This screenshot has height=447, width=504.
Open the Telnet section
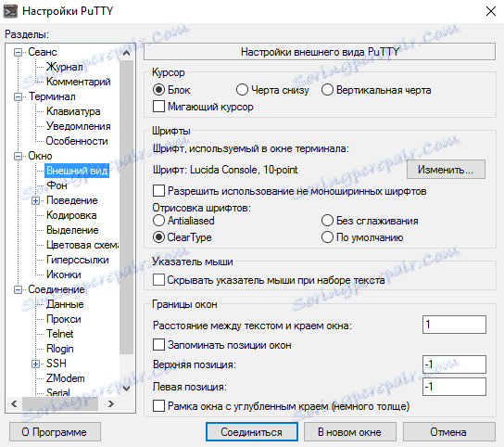click(x=60, y=334)
